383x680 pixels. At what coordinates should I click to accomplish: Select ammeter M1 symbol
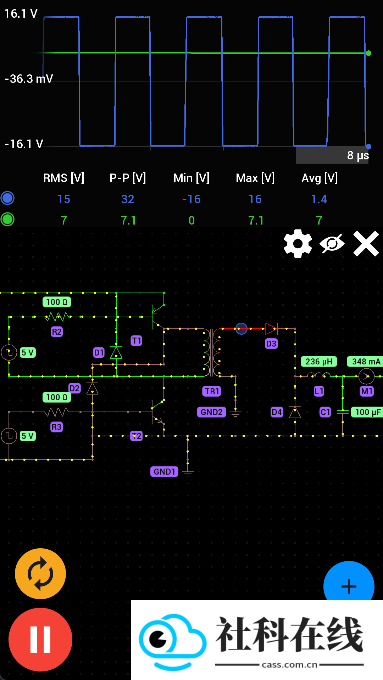(367, 376)
